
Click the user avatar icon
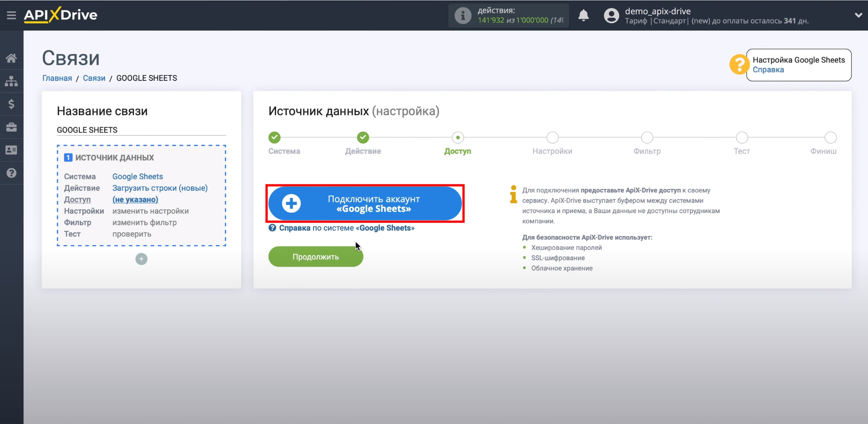[x=612, y=16]
